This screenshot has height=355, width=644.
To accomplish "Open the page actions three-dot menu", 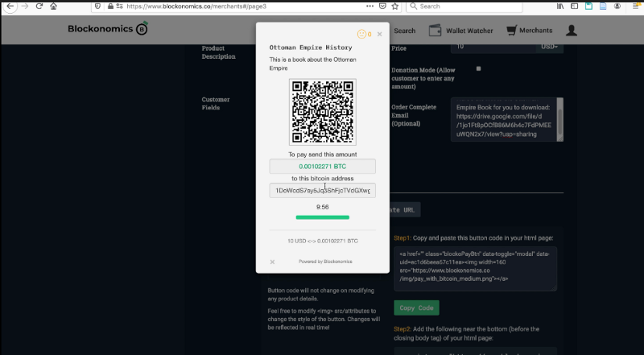I will click(369, 6).
